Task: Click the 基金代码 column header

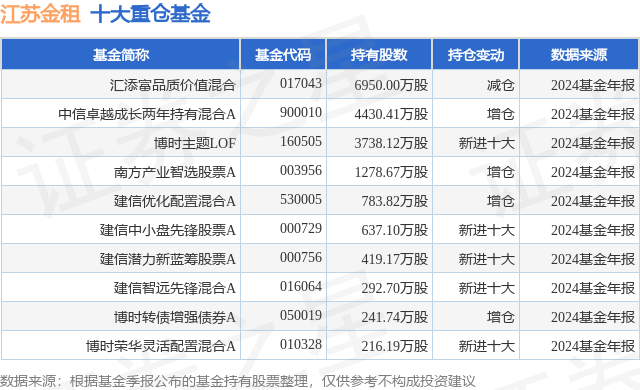Action: 283,54
